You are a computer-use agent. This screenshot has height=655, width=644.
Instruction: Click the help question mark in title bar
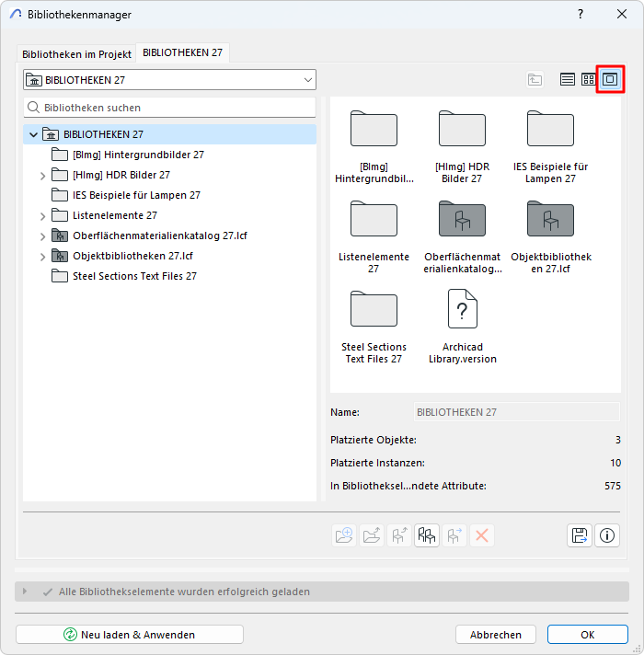tap(581, 14)
